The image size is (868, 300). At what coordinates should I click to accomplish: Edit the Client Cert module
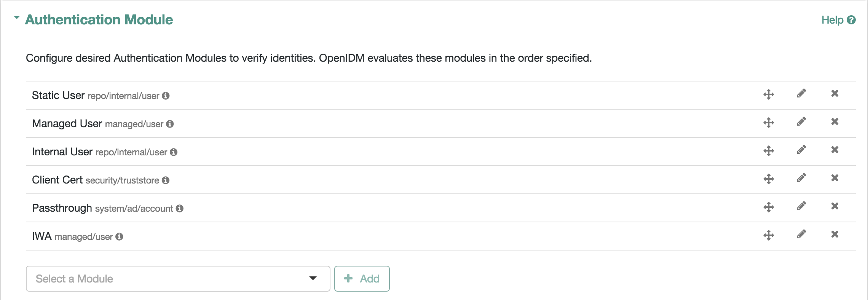click(801, 178)
